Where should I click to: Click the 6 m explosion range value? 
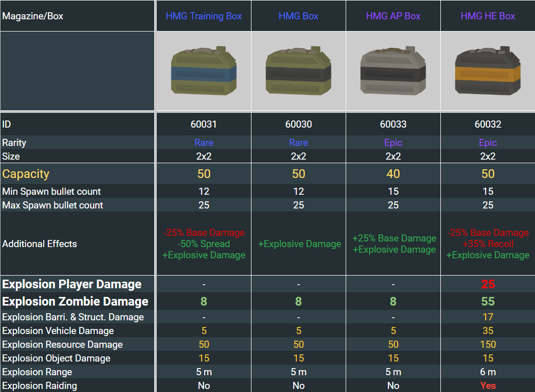pyautogui.click(x=488, y=372)
